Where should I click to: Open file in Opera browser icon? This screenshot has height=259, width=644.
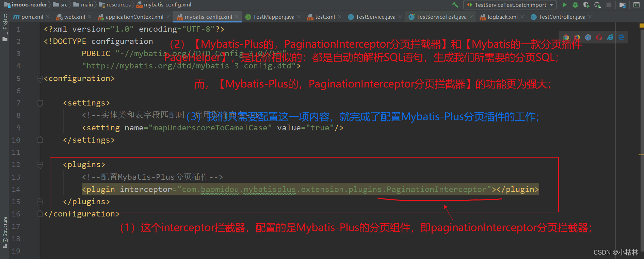[599, 37]
